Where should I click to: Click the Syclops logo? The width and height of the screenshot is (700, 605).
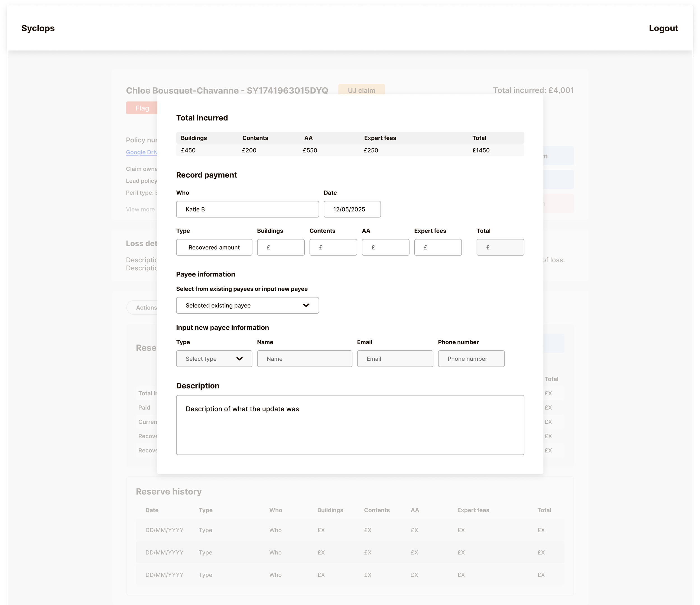pos(38,28)
